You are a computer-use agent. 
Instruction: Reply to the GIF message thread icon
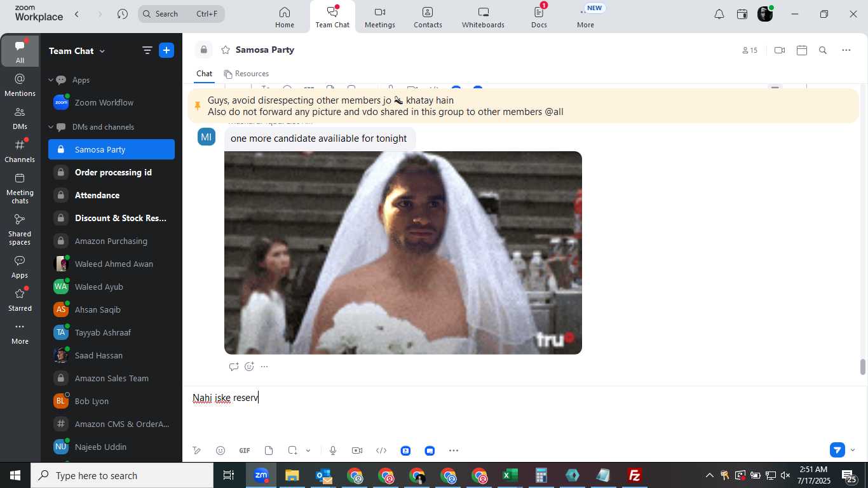[234, 367]
